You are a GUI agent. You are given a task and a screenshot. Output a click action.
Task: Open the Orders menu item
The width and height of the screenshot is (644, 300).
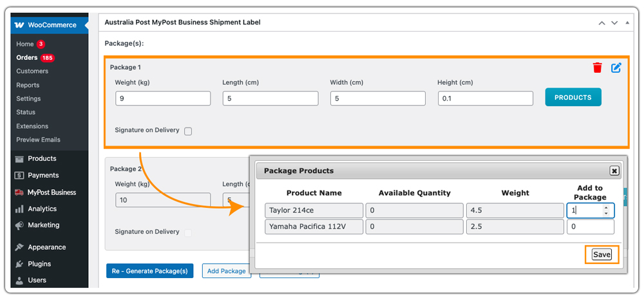[x=27, y=57]
